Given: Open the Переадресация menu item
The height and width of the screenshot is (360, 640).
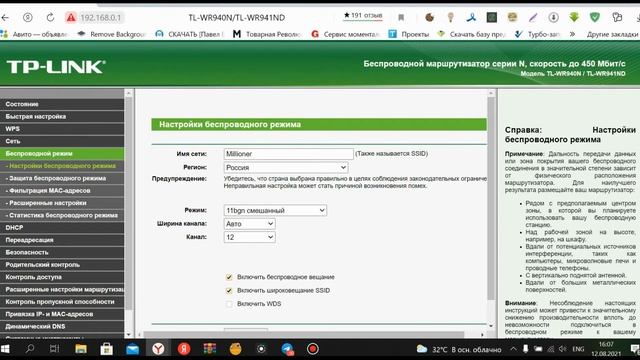Looking at the screenshot, I should tap(62, 240).
